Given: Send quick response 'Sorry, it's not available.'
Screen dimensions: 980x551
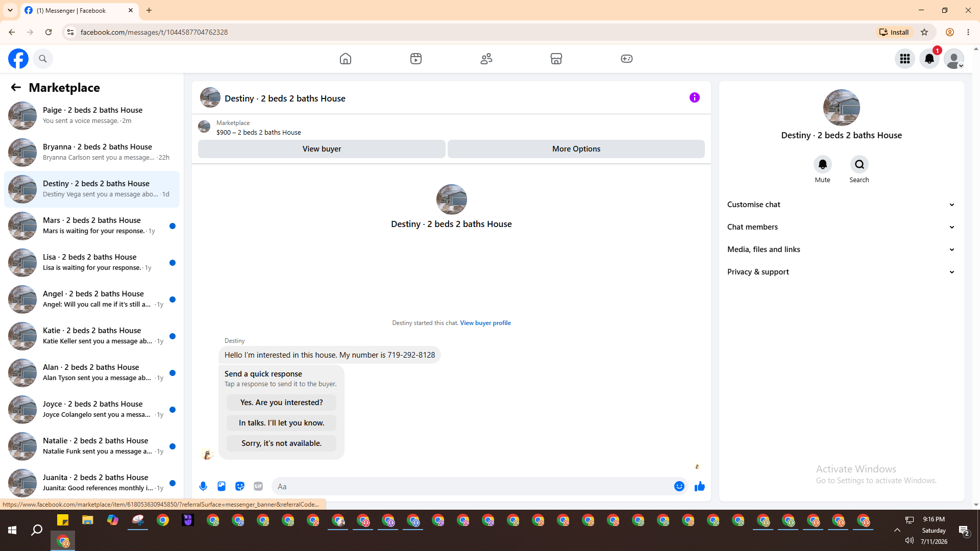Looking at the screenshot, I should tap(281, 443).
